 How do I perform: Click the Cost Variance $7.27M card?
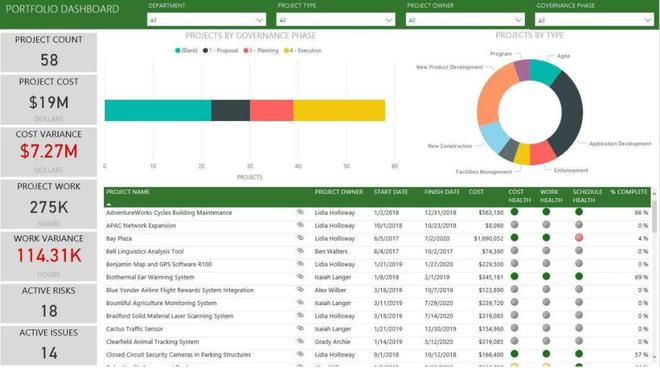[49, 152]
